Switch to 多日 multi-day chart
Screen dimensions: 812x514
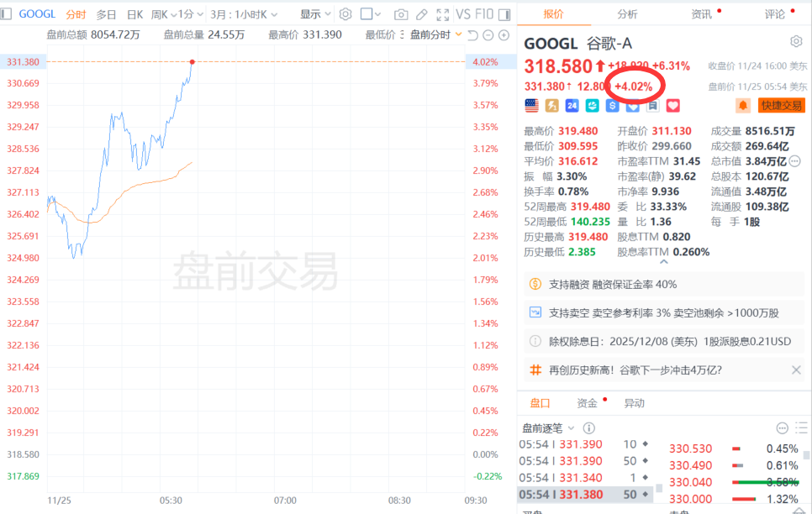tap(106, 14)
